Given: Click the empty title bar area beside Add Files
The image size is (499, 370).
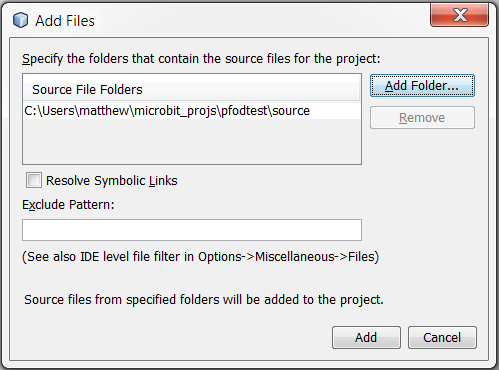Looking at the screenshot, I should (260, 20).
